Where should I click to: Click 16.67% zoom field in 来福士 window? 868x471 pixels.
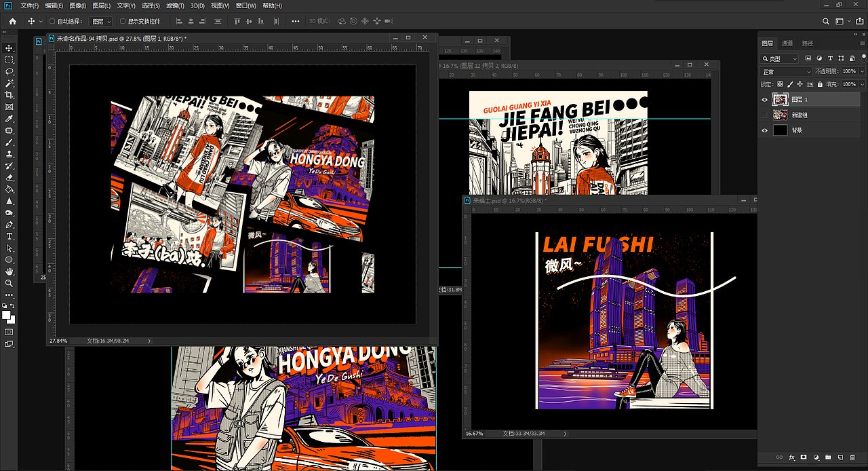pyautogui.click(x=475, y=433)
